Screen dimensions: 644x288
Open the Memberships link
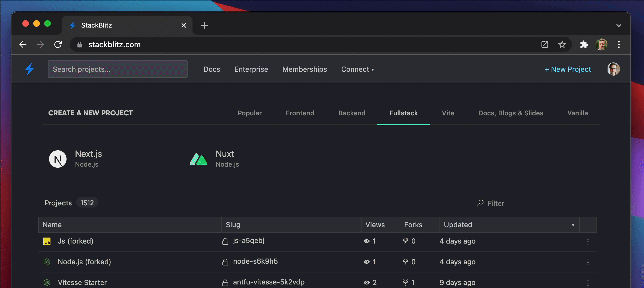click(305, 69)
